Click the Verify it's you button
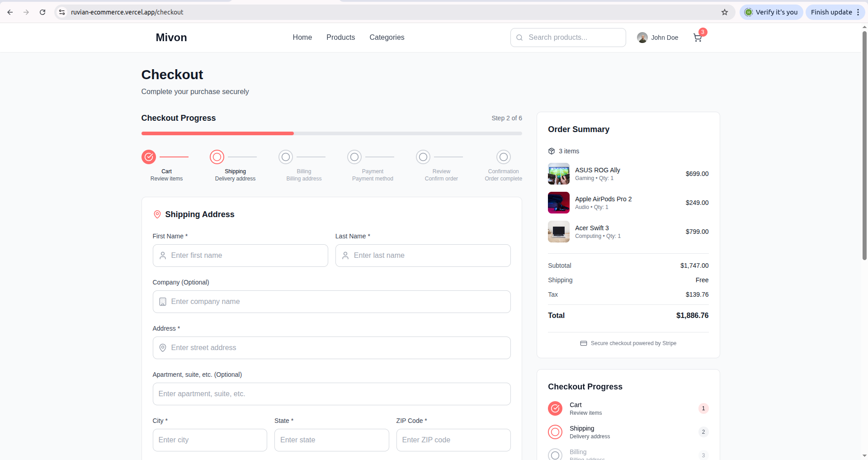This screenshot has width=868, height=460. click(771, 12)
